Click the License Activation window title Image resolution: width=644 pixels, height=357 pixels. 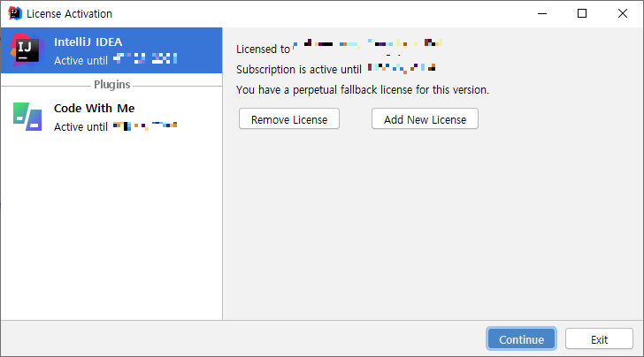tap(69, 13)
